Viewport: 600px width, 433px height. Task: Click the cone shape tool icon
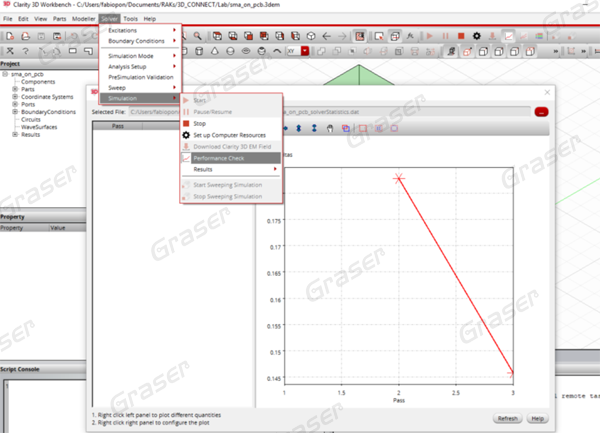click(215, 51)
